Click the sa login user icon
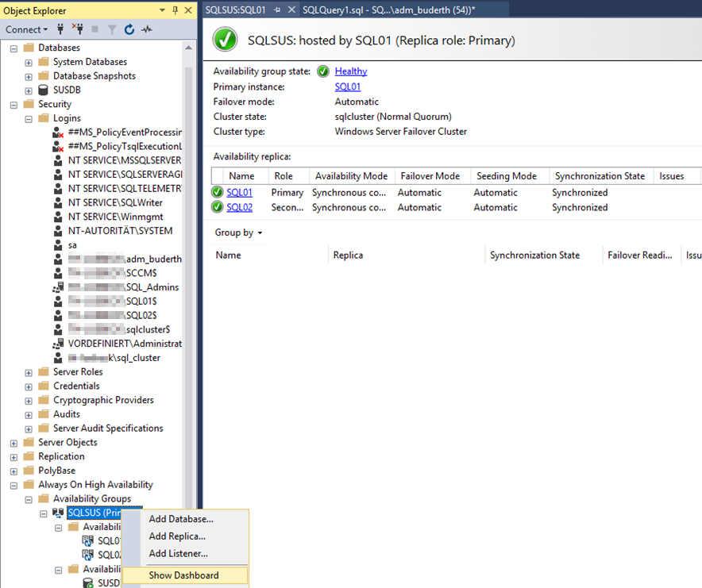Screen dimensions: 702x588 [x=58, y=245]
